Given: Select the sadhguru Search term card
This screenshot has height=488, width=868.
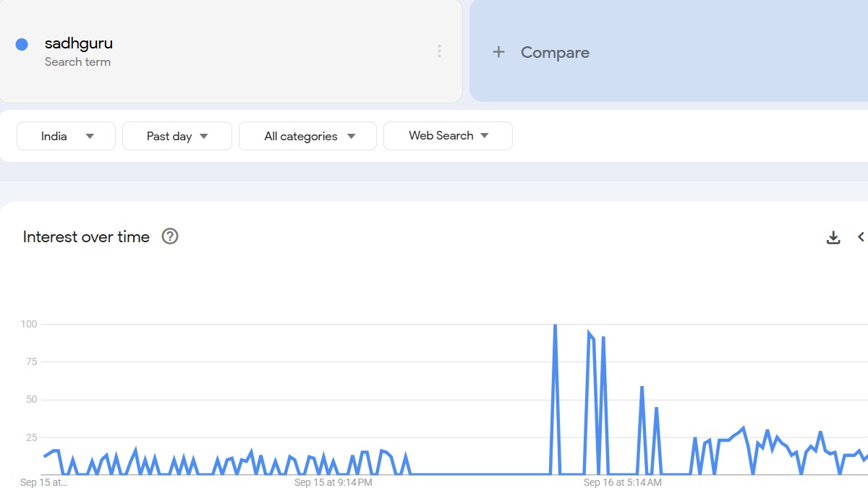Looking at the screenshot, I should (x=231, y=51).
